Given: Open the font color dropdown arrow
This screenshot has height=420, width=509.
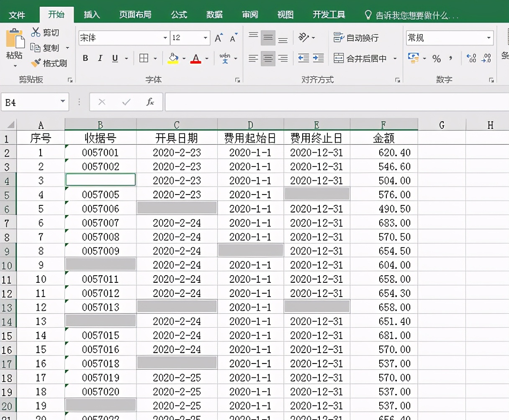Looking at the screenshot, I should (207, 59).
